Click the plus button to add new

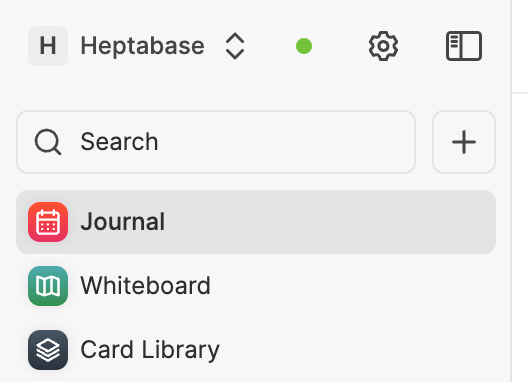tap(464, 142)
